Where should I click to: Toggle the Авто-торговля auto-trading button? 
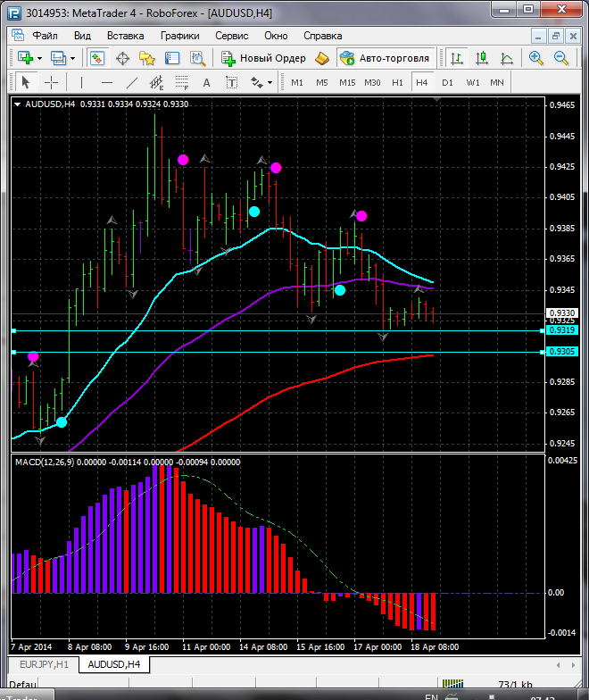(x=385, y=58)
